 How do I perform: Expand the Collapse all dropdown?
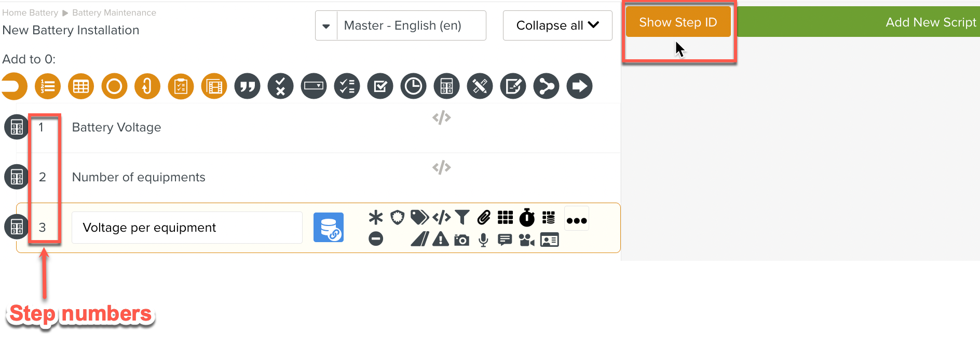click(557, 25)
